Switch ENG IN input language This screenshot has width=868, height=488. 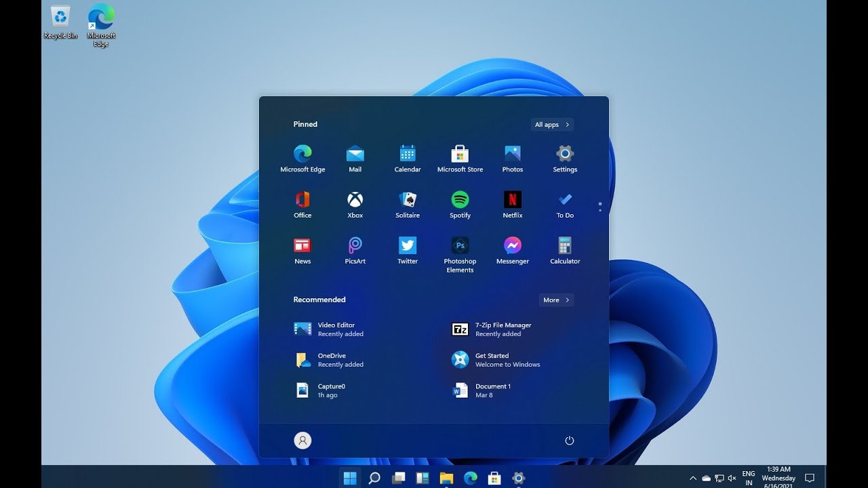[x=749, y=479]
